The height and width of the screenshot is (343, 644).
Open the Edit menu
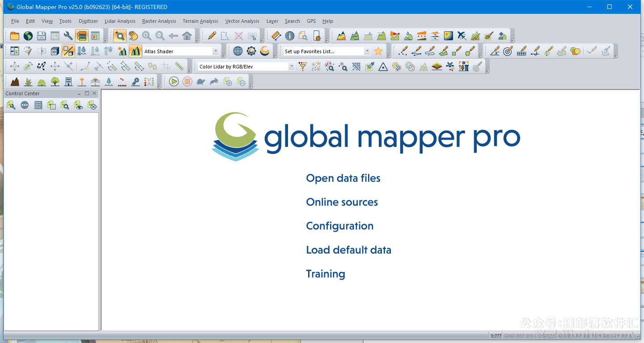click(x=30, y=21)
